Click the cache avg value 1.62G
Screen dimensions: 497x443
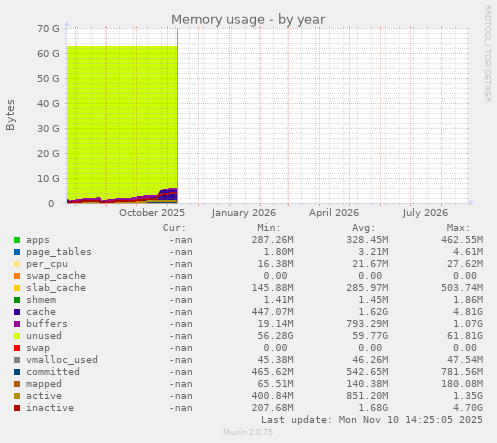tap(373, 312)
